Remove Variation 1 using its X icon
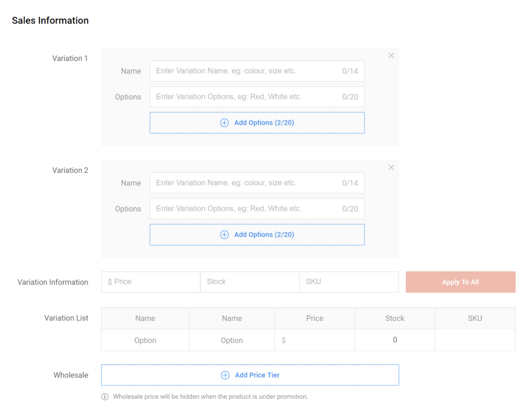 click(x=391, y=55)
